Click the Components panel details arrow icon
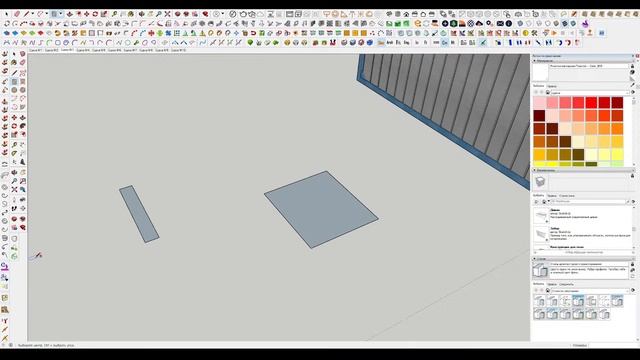The height and width of the screenshot is (360, 640). point(633,202)
